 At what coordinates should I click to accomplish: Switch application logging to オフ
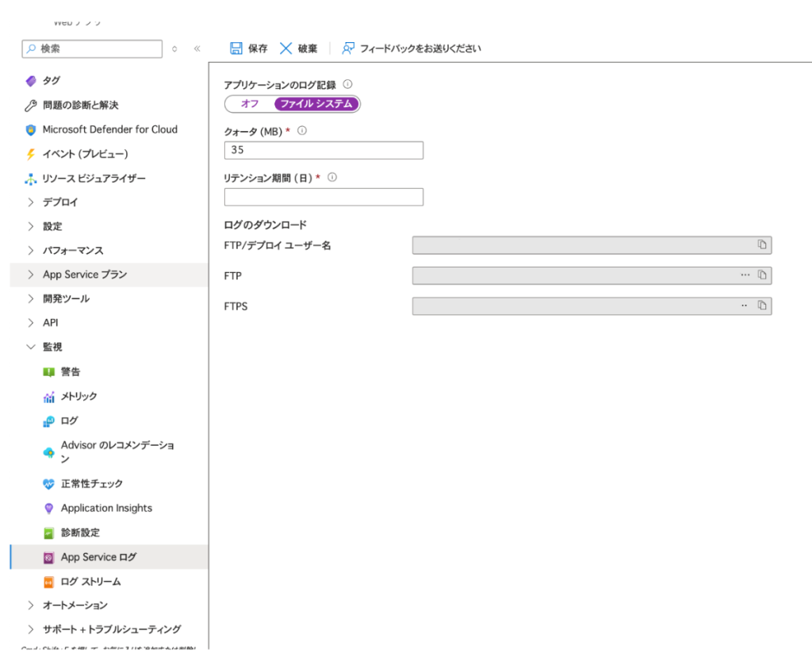250,104
